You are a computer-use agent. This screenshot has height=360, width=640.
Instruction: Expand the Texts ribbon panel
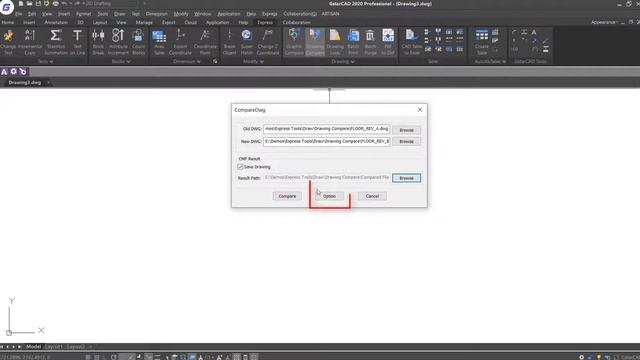(x=45, y=62)
